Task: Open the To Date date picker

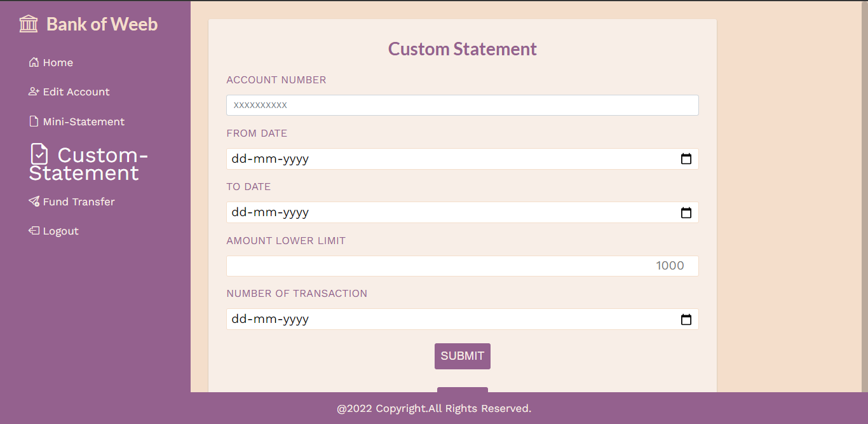Action: (x=686, y=212)
